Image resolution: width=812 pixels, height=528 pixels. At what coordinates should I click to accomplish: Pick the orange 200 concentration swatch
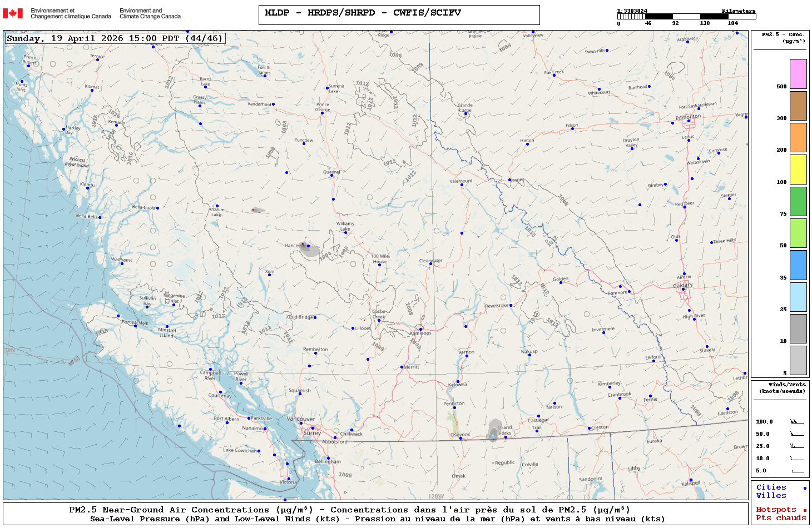pos(798,137)
